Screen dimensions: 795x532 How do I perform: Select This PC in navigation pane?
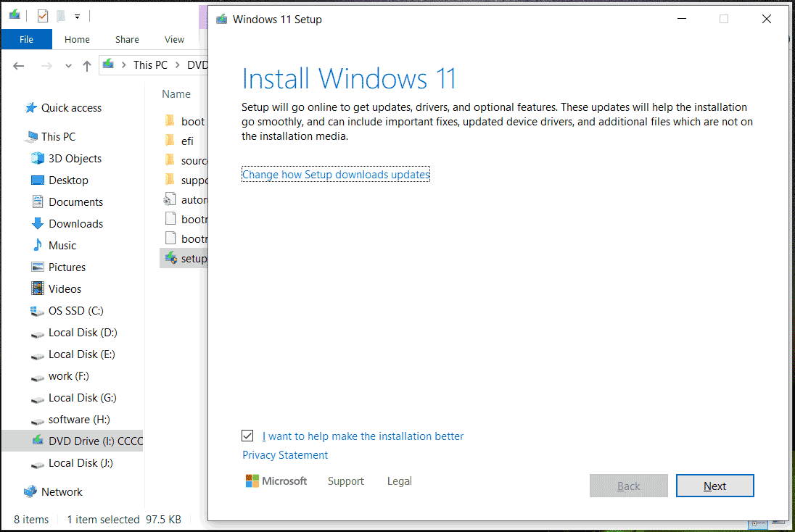(58, 136)
